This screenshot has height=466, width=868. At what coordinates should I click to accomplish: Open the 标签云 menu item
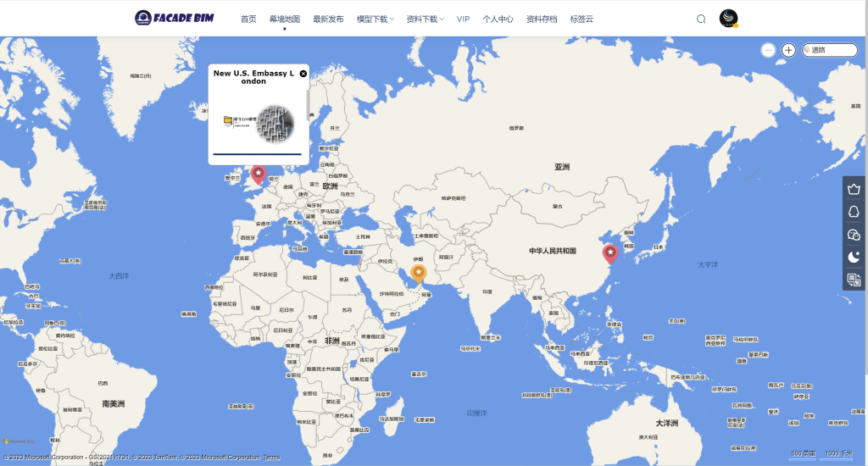581,19
